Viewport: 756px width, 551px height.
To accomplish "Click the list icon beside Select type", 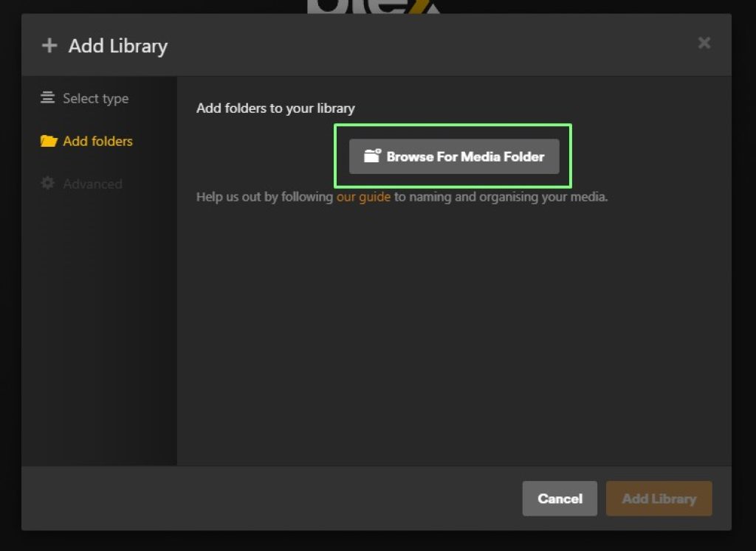I will coord(48,98).
